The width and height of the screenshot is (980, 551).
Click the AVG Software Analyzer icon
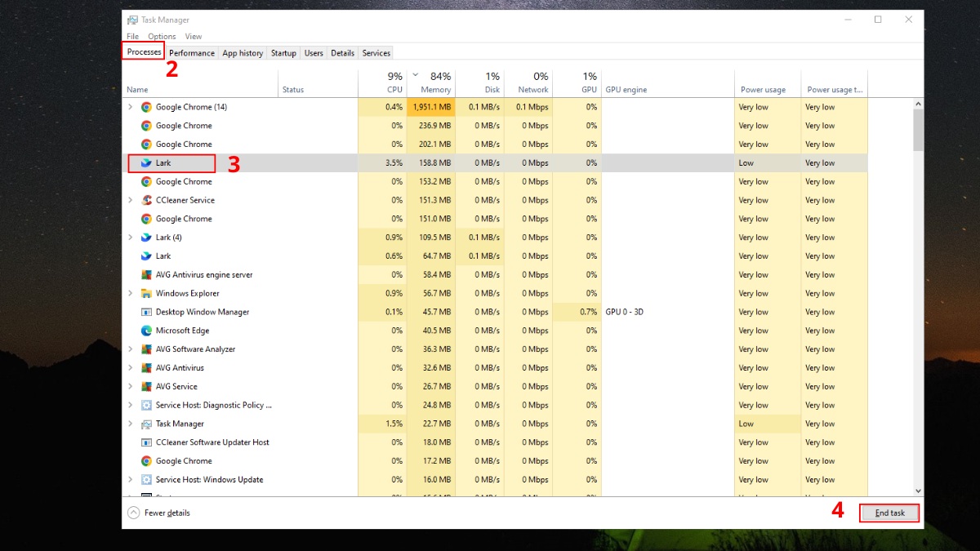(x=147, y=349)
